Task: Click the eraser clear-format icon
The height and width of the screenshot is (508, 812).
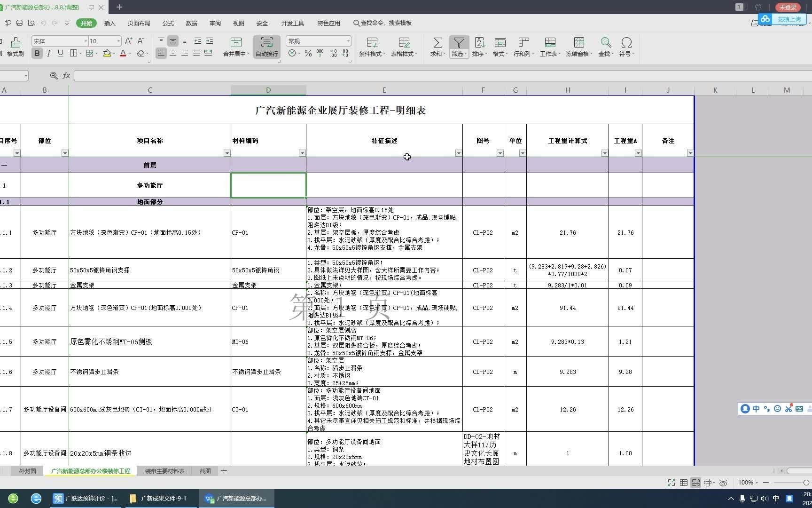Action: coord(140,53)
